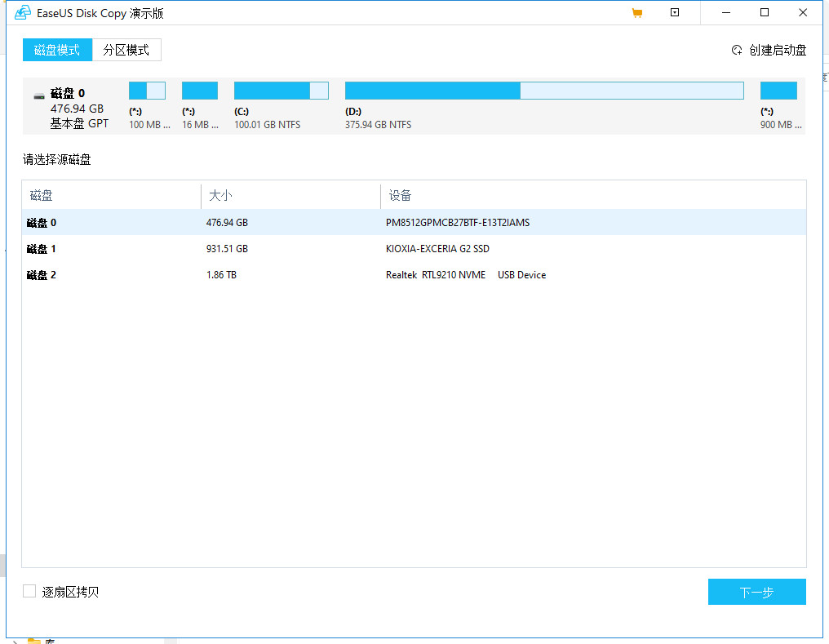Click the 下一步 button
This screenshot has width=829, height=644.
[756, 592]
